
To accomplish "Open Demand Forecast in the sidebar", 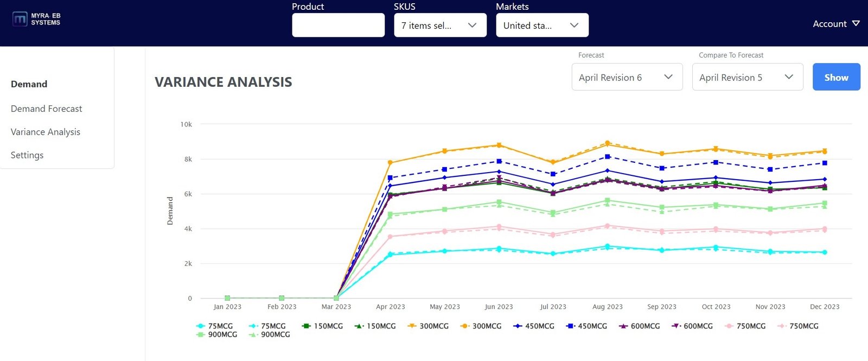I will click(x=47, y=109).
